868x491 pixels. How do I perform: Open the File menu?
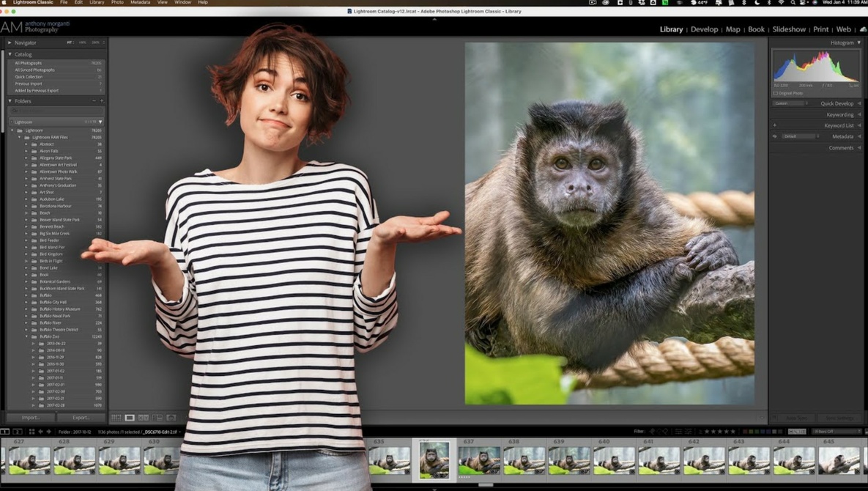(64, 3)
